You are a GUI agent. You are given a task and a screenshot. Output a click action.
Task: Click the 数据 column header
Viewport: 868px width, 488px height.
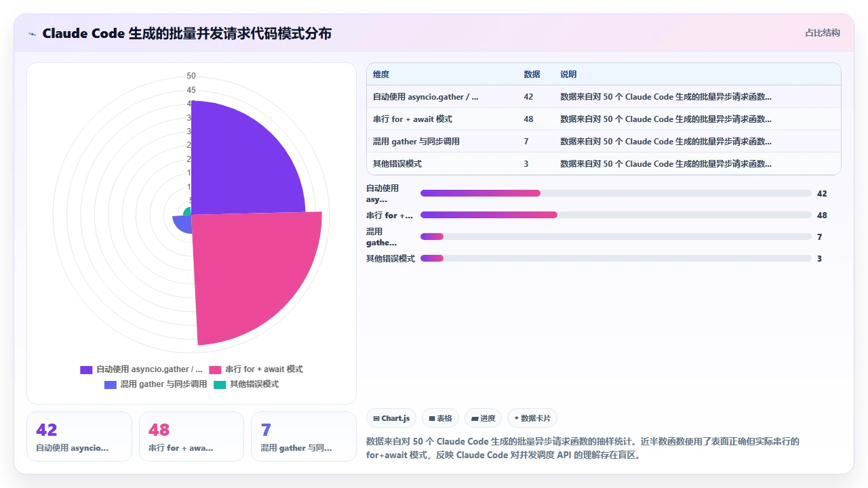[x=532, y=75]
